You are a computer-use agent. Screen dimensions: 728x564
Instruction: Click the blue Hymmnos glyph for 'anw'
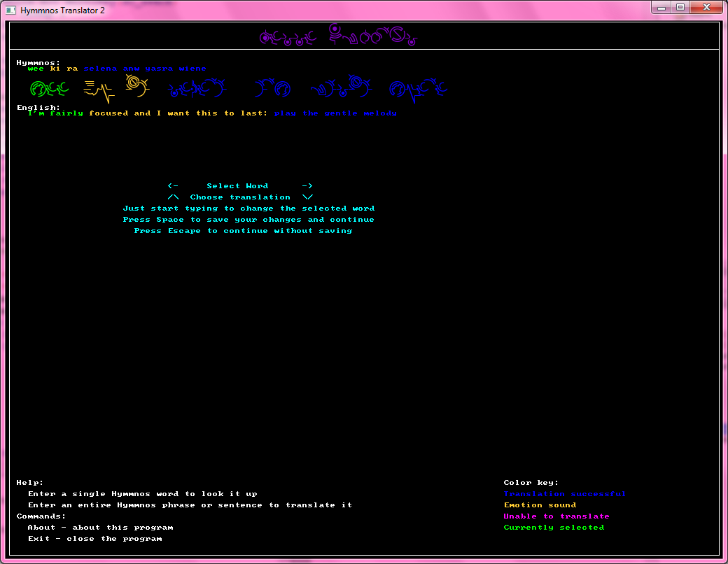click(x=272, y=88)
